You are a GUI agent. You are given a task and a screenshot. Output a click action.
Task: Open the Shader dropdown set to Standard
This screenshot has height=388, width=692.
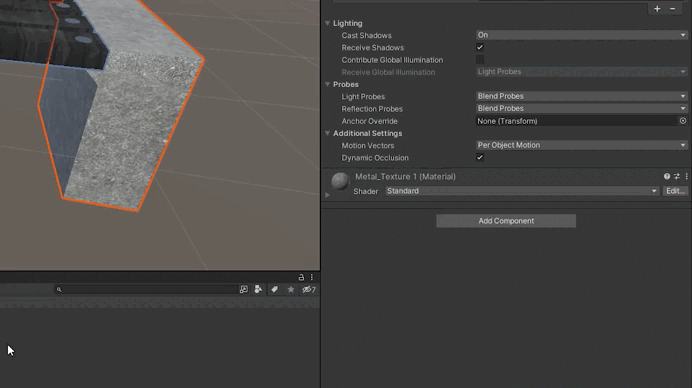[522, 191]
